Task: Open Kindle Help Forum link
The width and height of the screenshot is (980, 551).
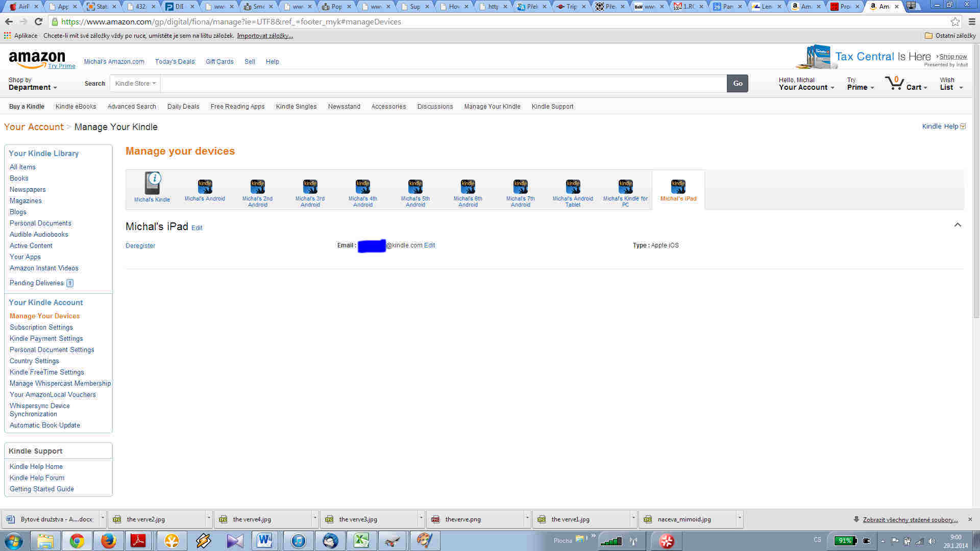Action: pos(37,478)
